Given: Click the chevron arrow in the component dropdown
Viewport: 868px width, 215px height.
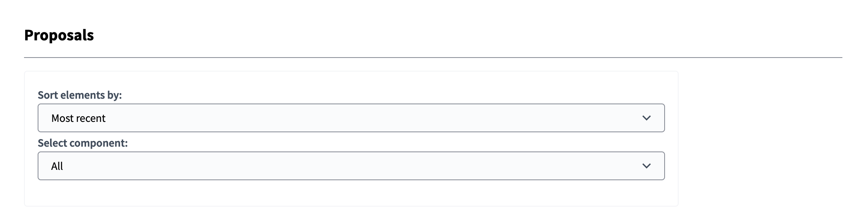Looking at the screenshot, I should (646, 166).
